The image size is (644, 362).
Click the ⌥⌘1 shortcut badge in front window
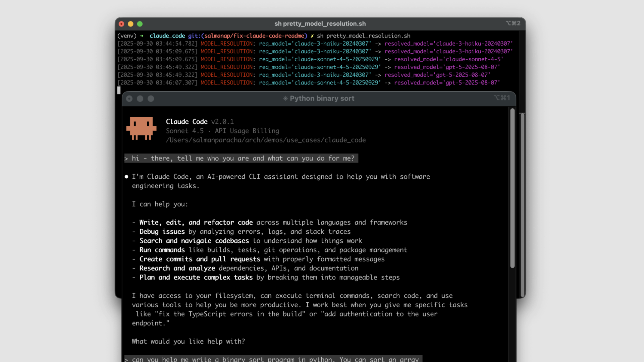(x=502, y=98)
